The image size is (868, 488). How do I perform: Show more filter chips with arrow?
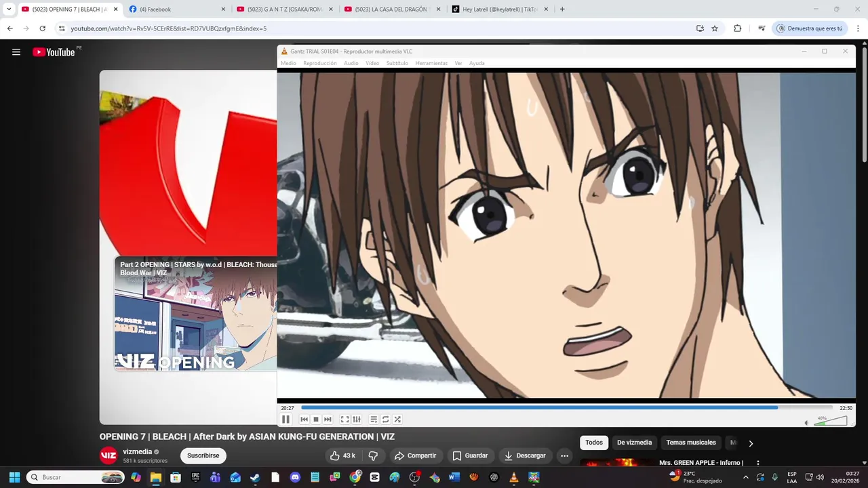(x=751, y=443)
